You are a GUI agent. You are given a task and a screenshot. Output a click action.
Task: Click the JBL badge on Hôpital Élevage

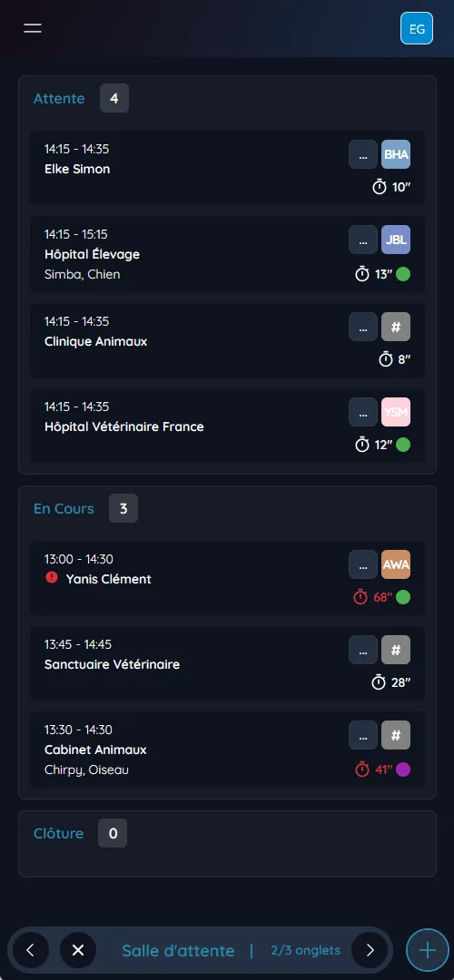click(396, 240)
